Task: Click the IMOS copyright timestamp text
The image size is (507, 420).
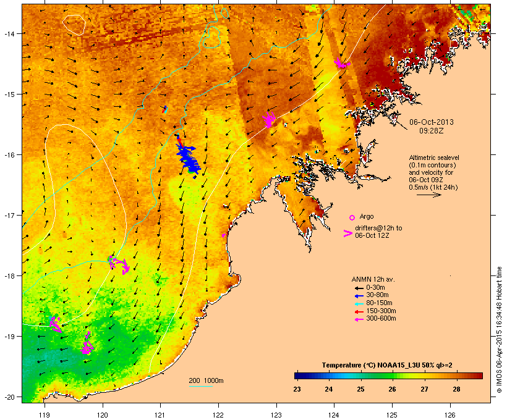Action: [x=499, y=330]
